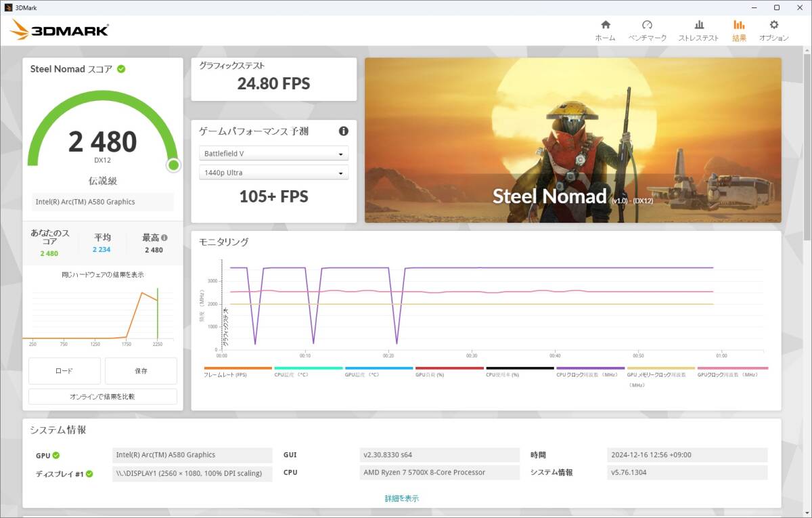
Task: Select the Results bar chart icon
Action: (739, 25)
